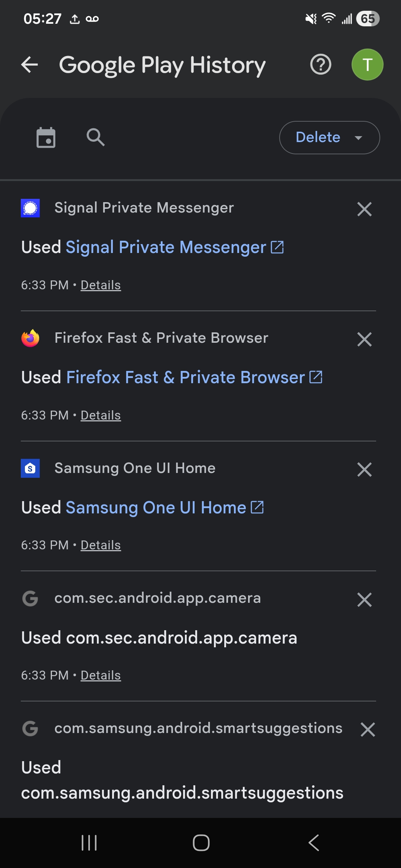Search activity using the magnifier icon

pos(95,137)
